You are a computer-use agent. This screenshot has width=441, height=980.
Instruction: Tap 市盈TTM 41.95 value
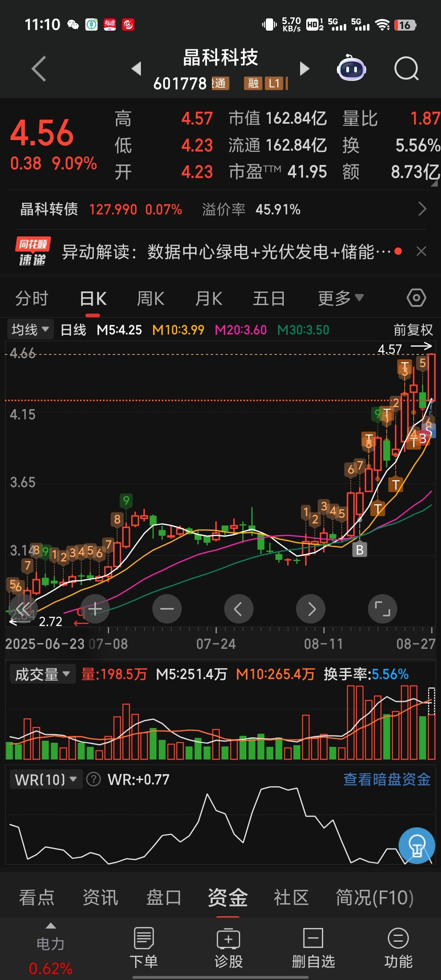click(x=307, y=172)
